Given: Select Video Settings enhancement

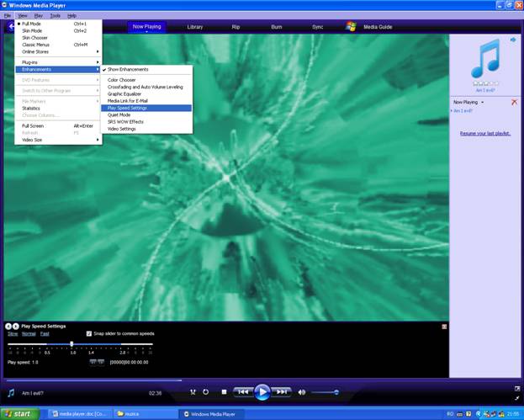Looking at the screenshot, I should click(x=146, y=129).
